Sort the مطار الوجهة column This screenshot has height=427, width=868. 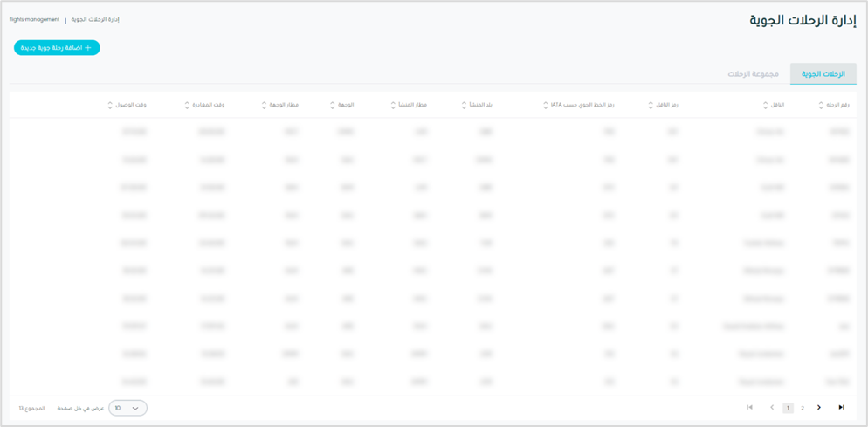[264, 106]
